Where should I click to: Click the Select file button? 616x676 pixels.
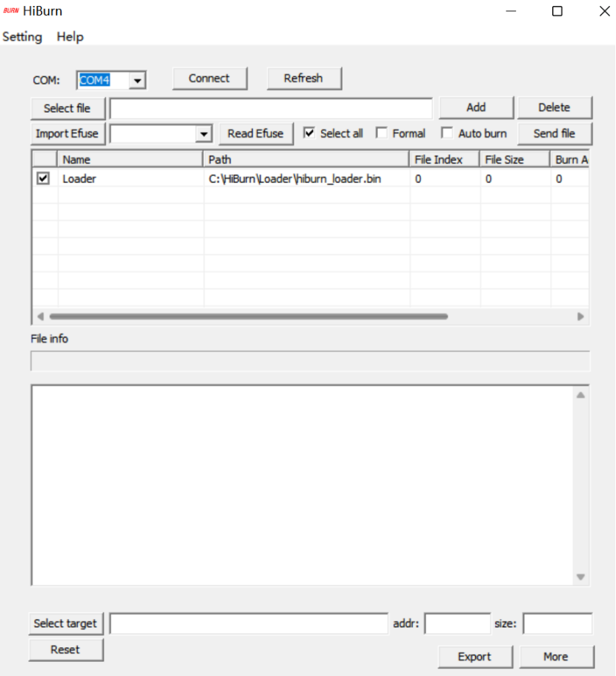tap(67, 108)
